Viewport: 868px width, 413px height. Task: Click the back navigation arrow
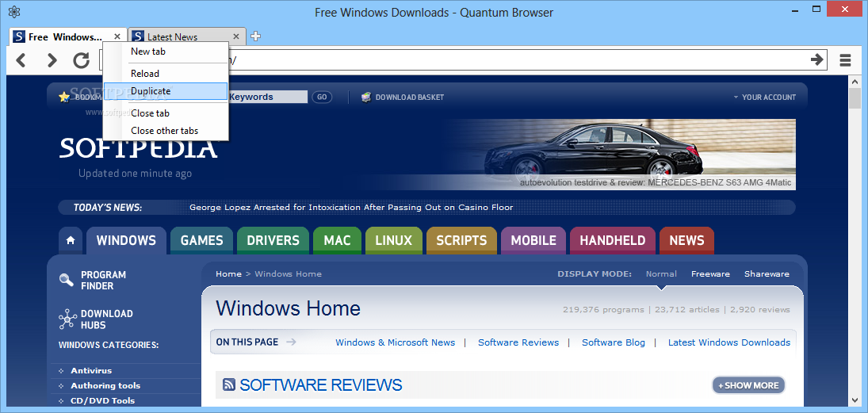click(21, 59)
